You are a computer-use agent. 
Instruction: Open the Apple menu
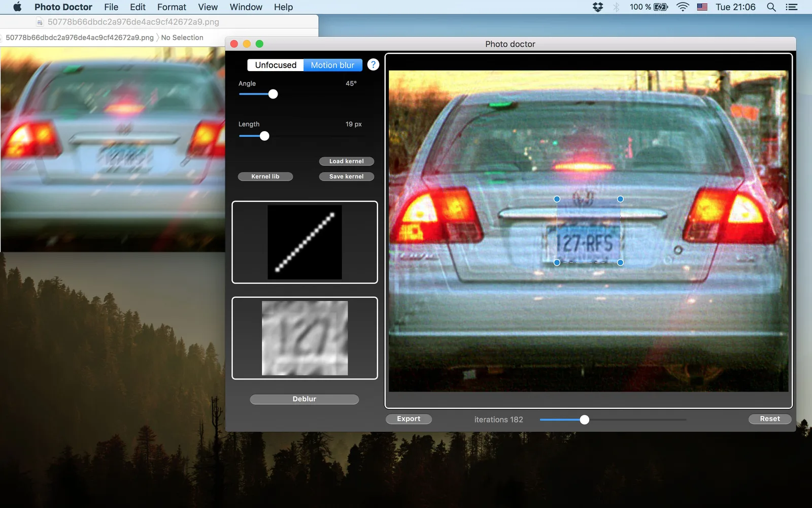[17, 7]
